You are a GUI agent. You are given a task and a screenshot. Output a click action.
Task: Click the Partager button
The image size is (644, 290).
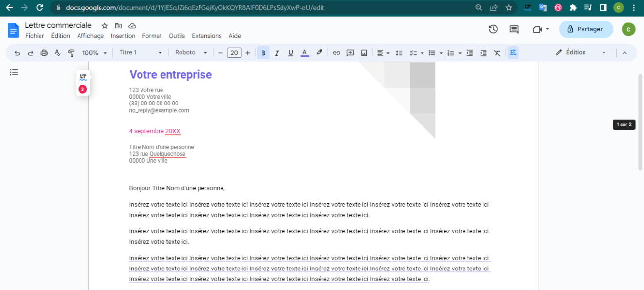[x=585, y=29]
